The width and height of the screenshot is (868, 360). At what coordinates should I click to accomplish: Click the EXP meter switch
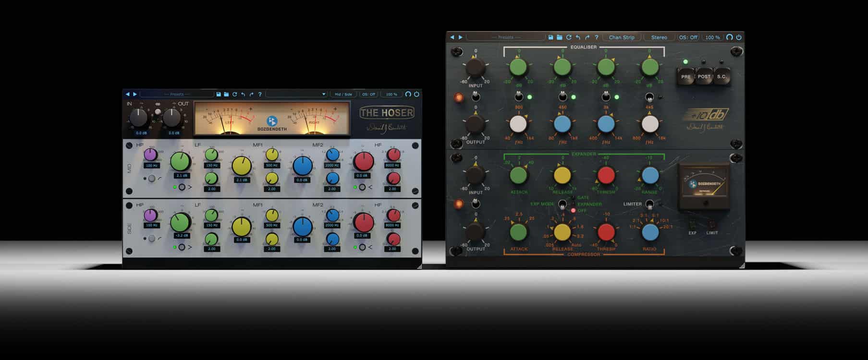pos(692,224)
